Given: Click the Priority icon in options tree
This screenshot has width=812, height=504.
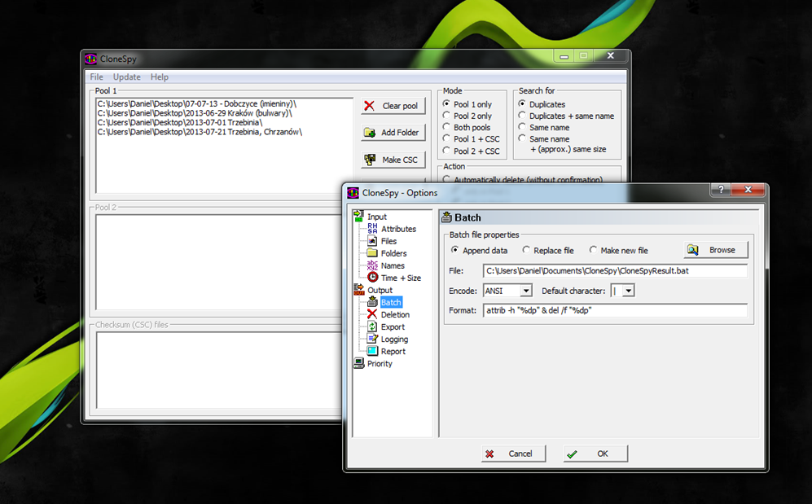Looking at the screenshot, I should point(358,363).
